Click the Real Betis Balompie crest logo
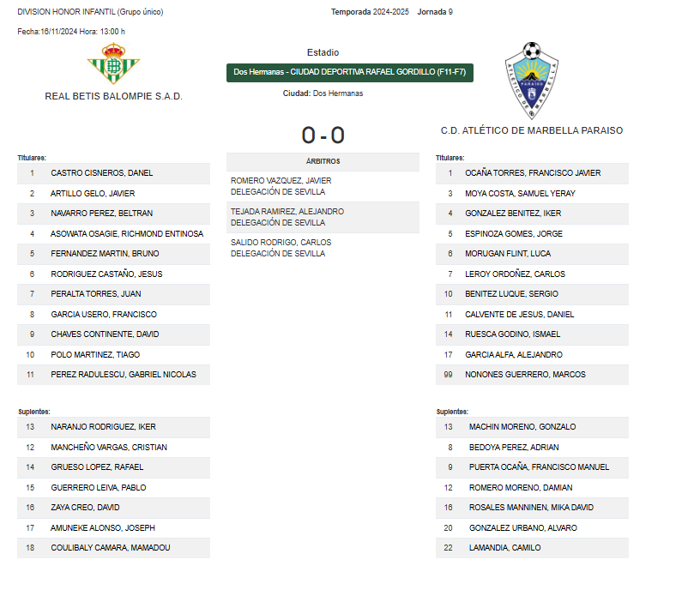This screenshot has width=700, height=596. click(113, 64)
